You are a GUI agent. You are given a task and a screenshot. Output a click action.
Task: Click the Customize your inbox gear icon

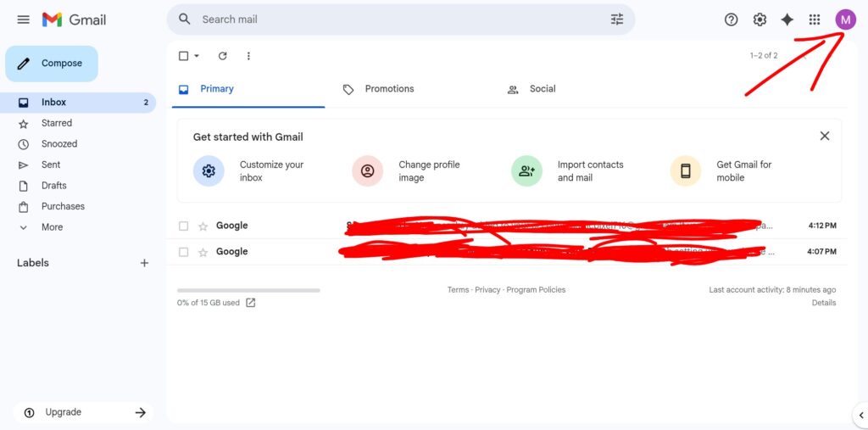[209, 170]
